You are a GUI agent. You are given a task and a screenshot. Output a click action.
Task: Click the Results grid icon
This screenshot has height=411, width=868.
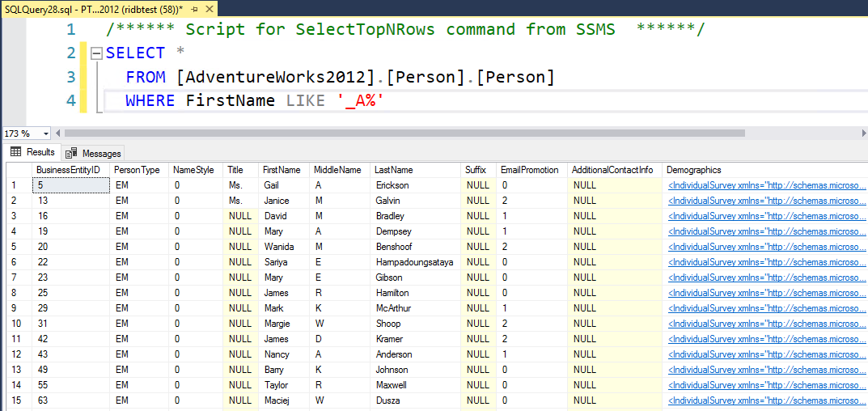coord(16,152)
